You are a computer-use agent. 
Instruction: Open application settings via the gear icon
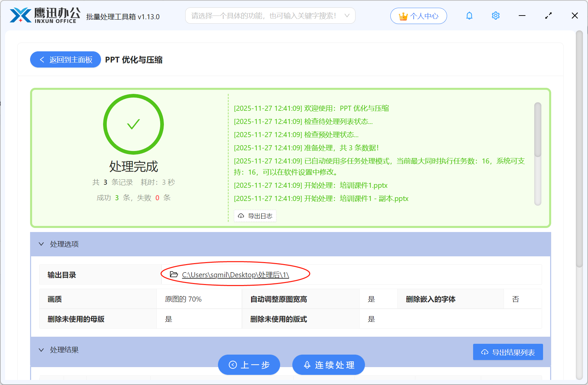(x=495, y=16)
